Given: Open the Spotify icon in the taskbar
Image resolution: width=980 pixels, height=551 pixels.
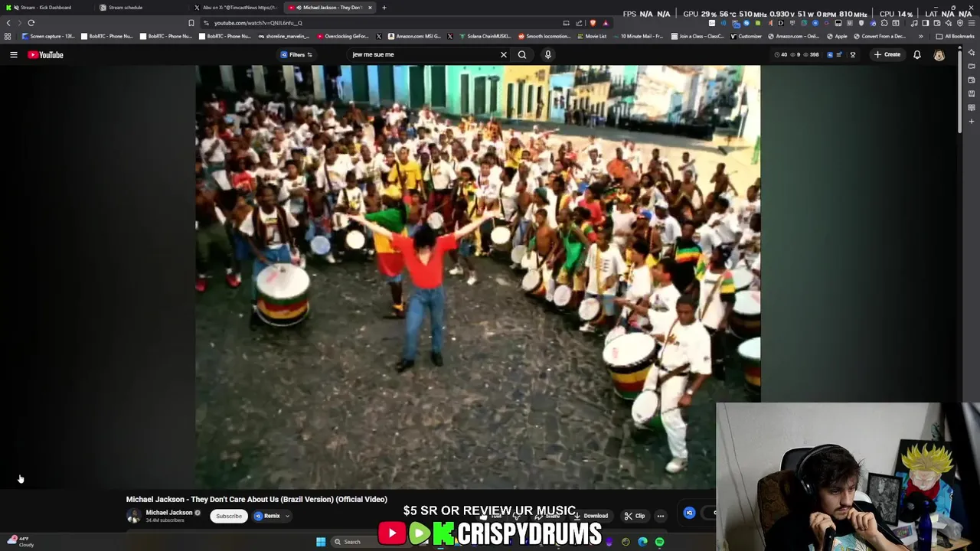Looking at the screenshot, I should point(659,542).
